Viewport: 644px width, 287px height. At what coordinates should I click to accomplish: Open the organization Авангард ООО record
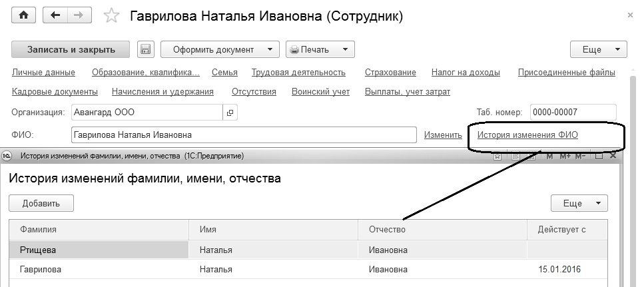point(230,113)
